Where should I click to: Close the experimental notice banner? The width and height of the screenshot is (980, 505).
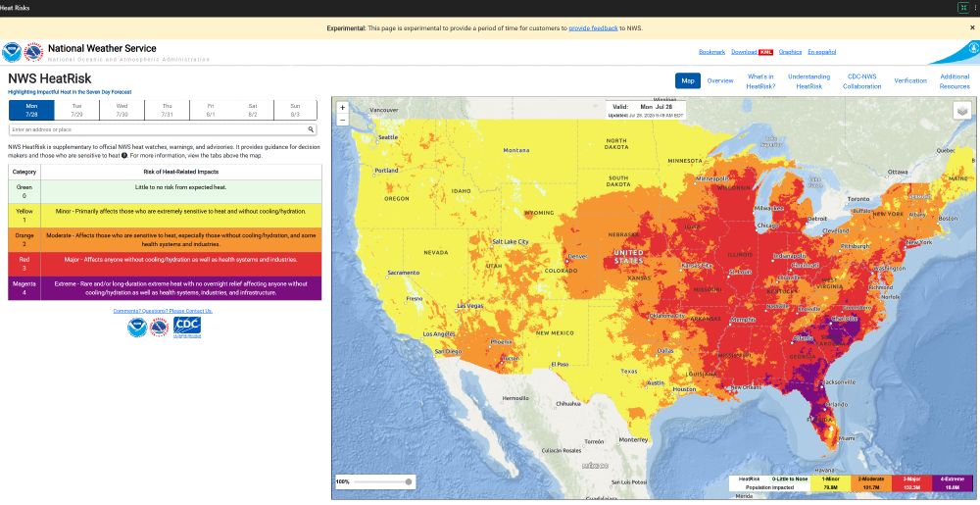(972, 27)
